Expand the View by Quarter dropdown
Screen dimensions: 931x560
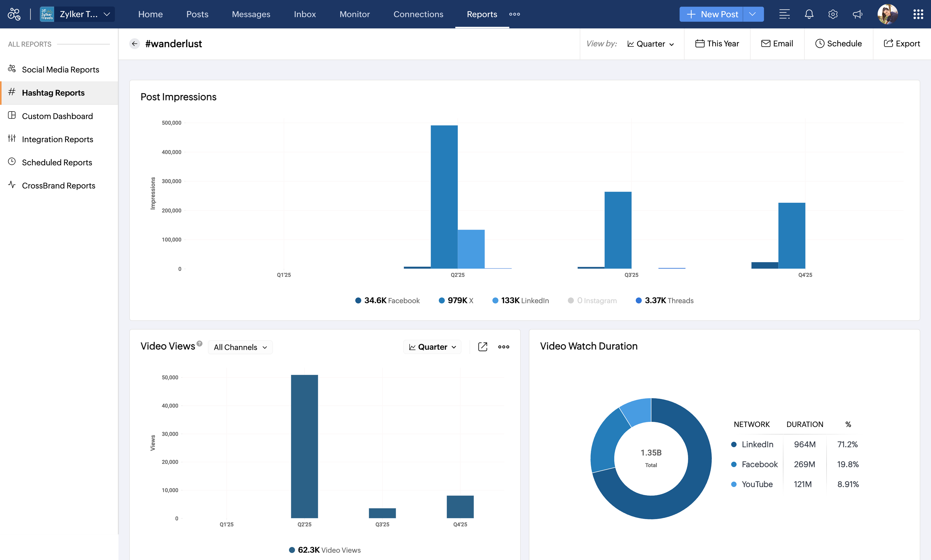point(650,44)
